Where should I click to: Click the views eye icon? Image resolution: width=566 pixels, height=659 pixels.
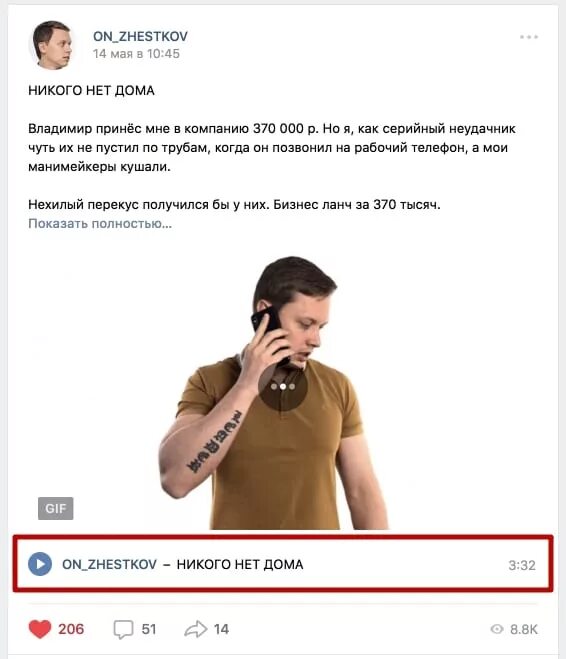pos(497,629)
